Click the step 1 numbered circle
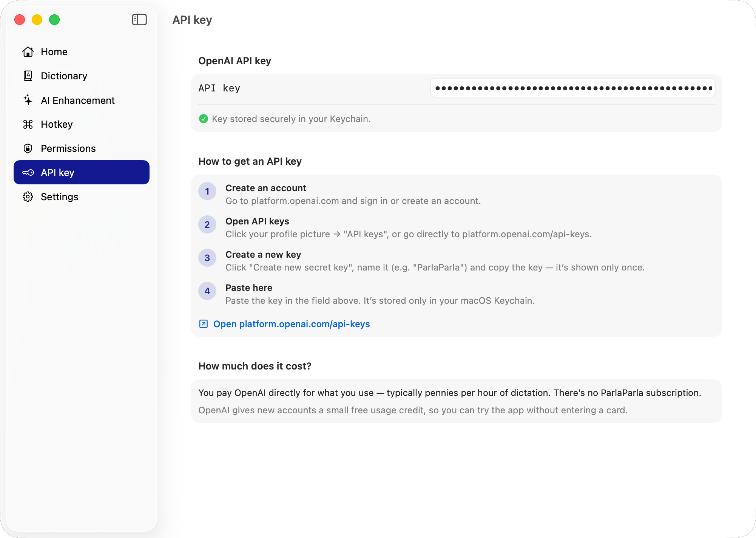Image resolution: width=756 pixels, height=538 pixels. point(207,191)
